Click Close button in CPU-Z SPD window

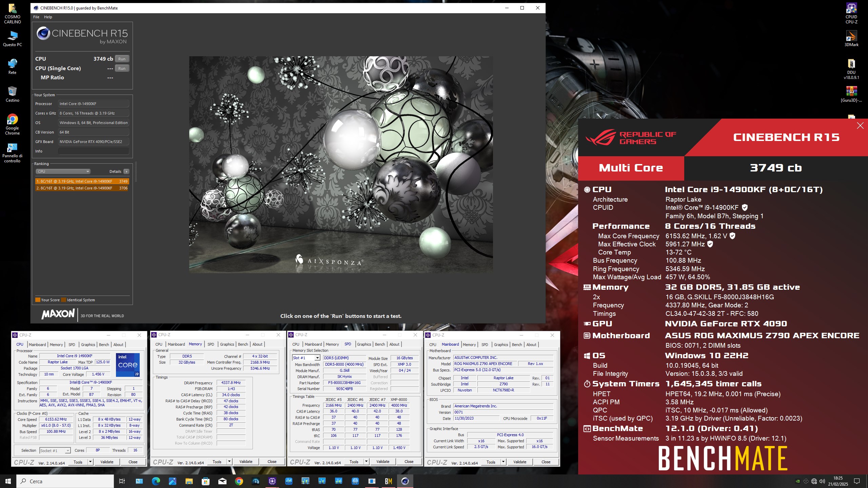[409, 462]
